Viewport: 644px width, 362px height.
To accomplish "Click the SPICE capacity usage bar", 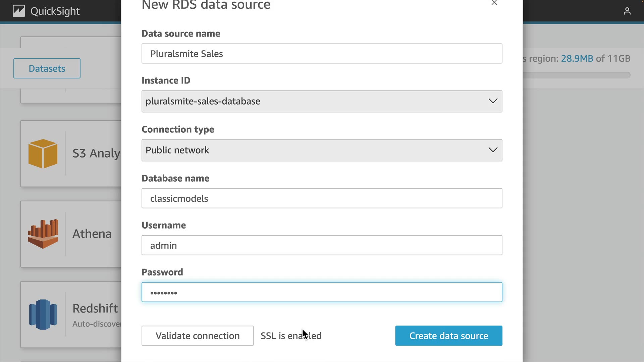I will click(x=577, y=75).
